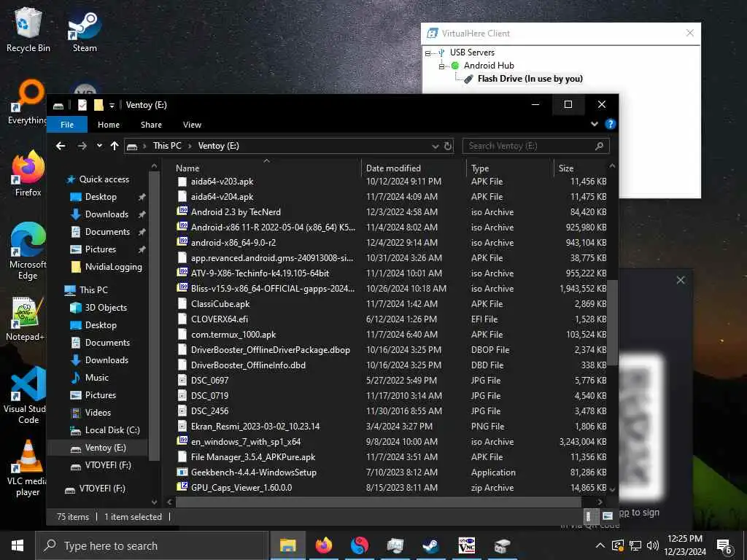This screenshot has width=747, height=560.
Task: Switch to large icons view layout button
Action: click(x=607, y=516)
